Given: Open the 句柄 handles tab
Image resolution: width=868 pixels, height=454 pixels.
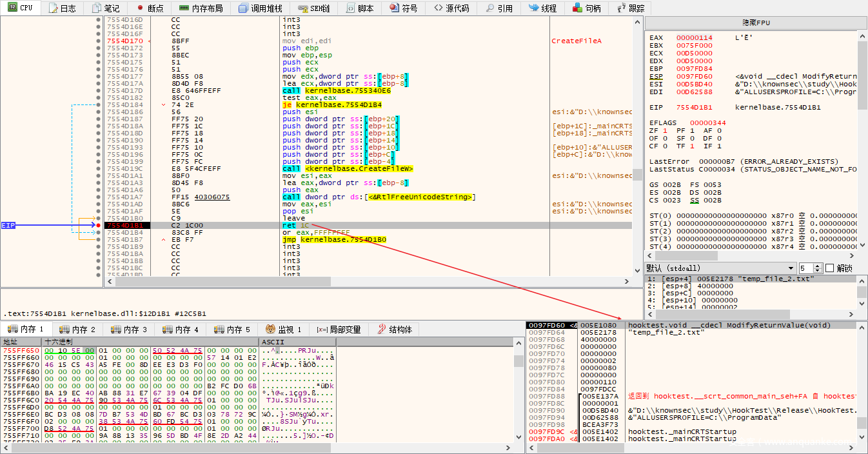Looking at the screenshot, I should (586, 8).
